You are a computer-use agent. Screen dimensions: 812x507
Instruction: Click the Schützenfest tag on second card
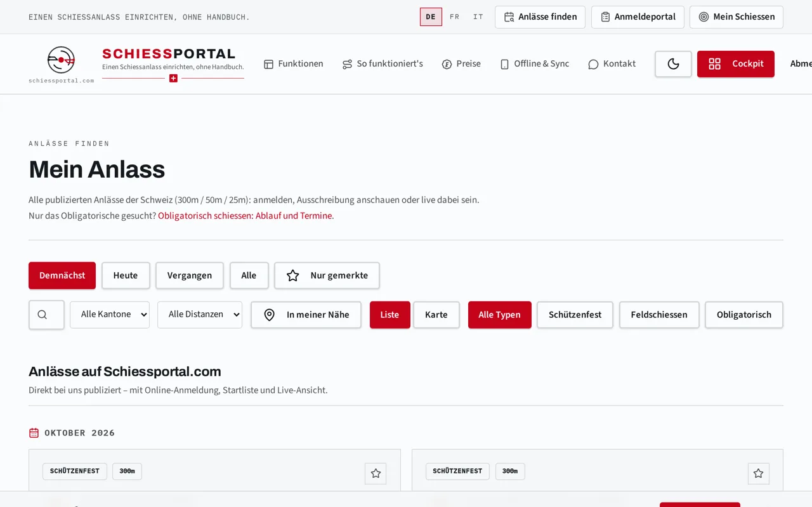pyautogui.click(x=457, y=471)
